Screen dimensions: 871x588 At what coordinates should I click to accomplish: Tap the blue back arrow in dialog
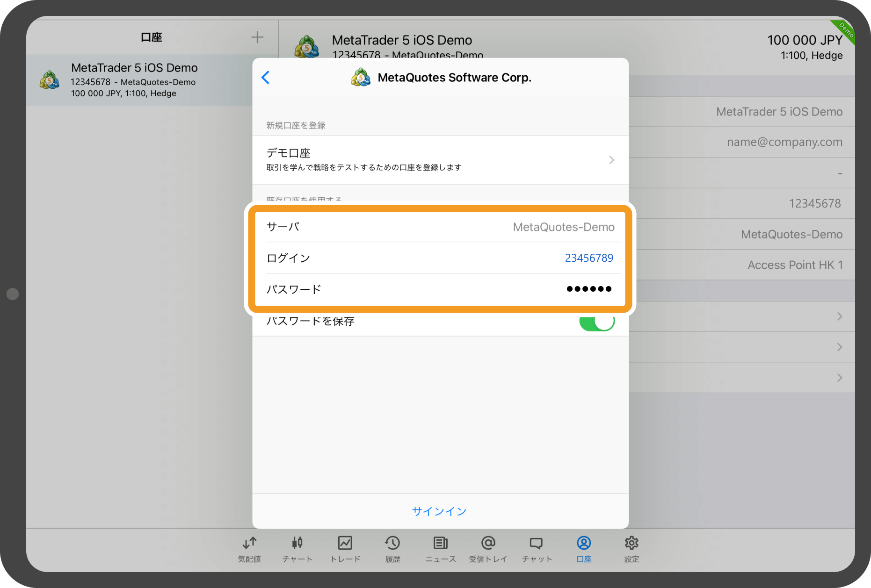click(266, 78)
